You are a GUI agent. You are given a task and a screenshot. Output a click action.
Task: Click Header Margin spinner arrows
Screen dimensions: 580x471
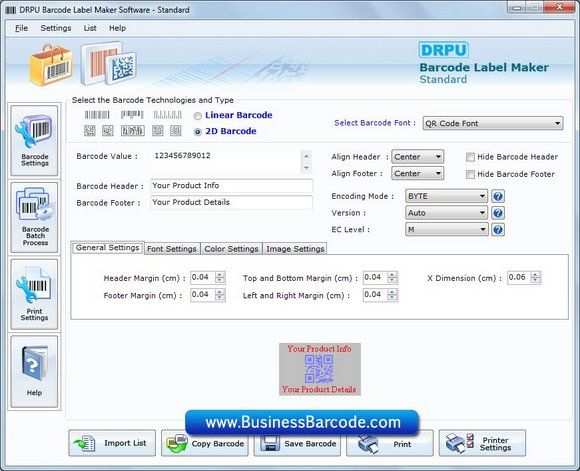pyautogui.click(x=220, y=277)
